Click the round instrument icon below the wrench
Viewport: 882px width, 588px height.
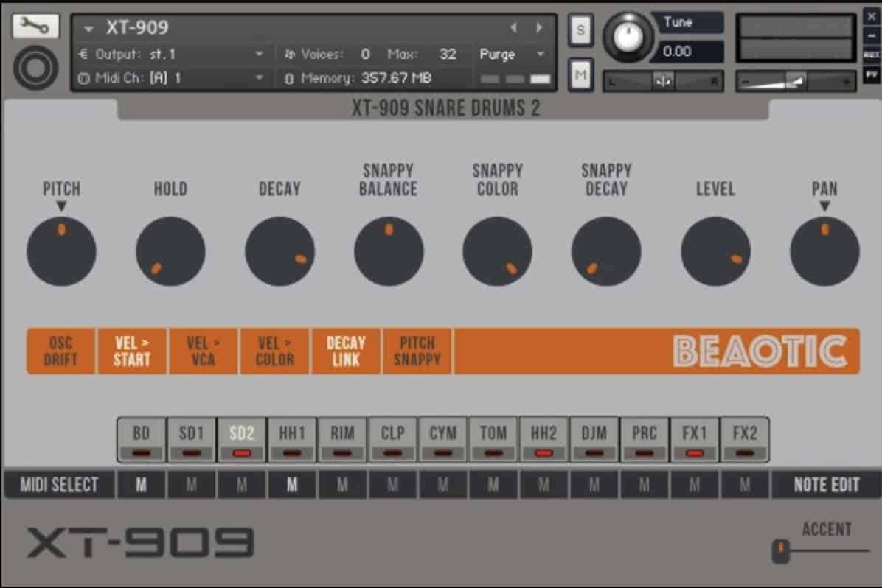point(35,68)
